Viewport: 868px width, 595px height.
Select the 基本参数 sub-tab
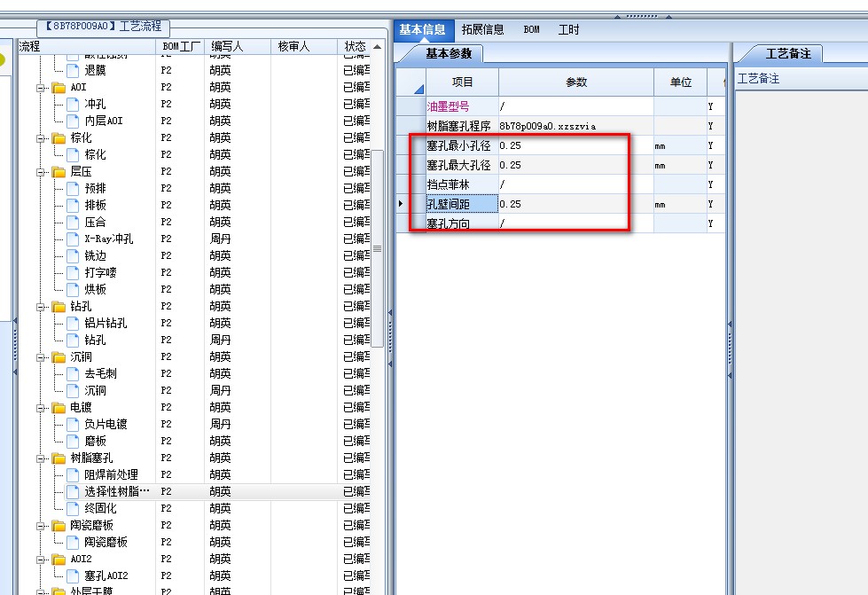[x=449, y=54]
